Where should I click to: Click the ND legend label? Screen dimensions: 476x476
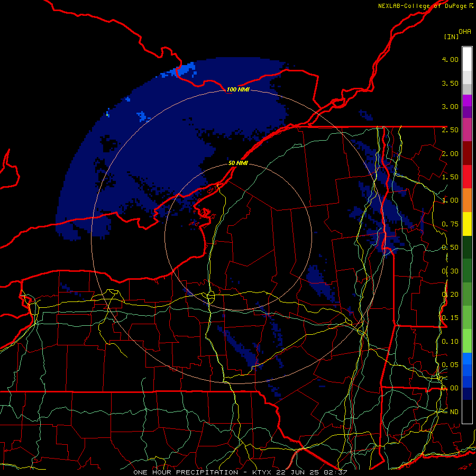pyautogui.click(x=454, y=411)
